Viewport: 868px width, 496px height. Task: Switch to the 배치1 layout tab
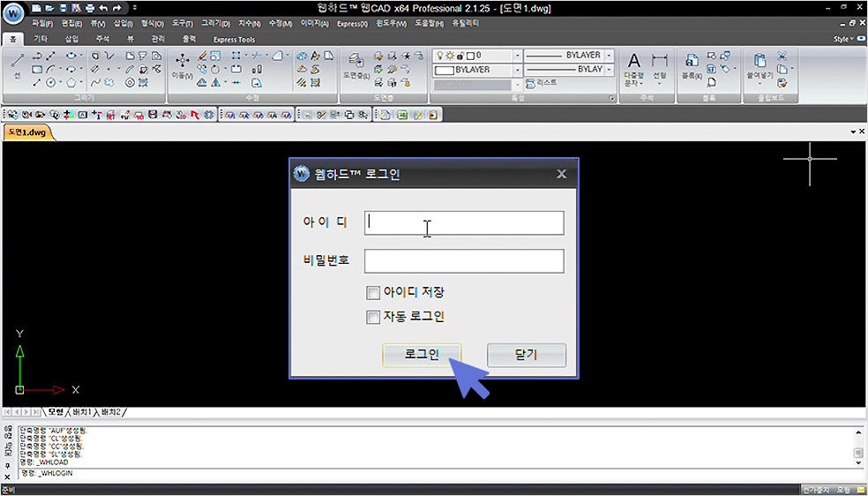coord(82,412)
